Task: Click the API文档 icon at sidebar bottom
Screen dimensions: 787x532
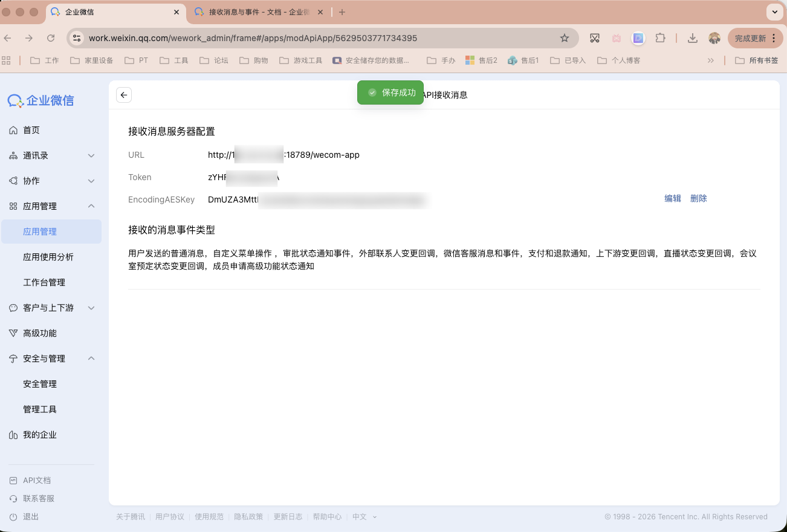Action: pyautogui.click(x=13, y=480)
